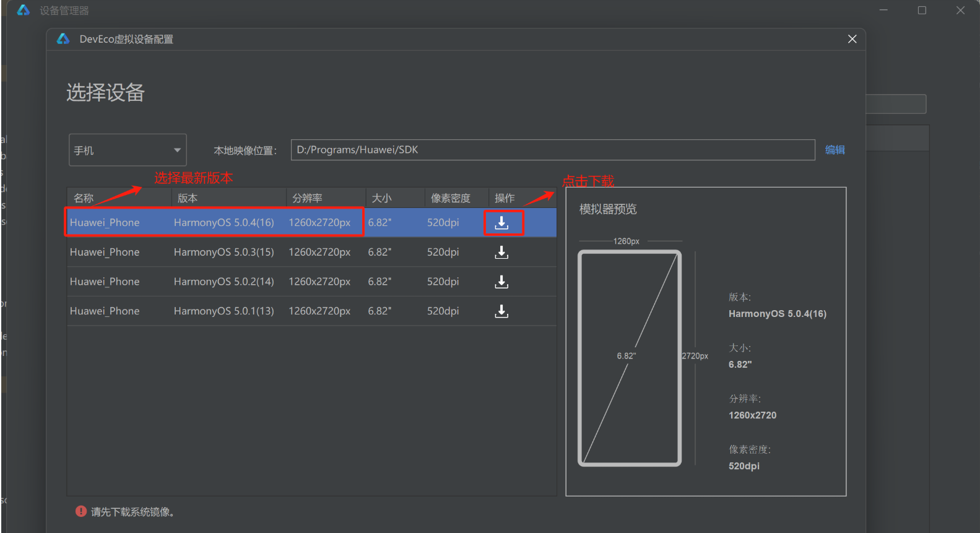
Task: Click the 模拟器预览 panel title
Action: (608, 209)
